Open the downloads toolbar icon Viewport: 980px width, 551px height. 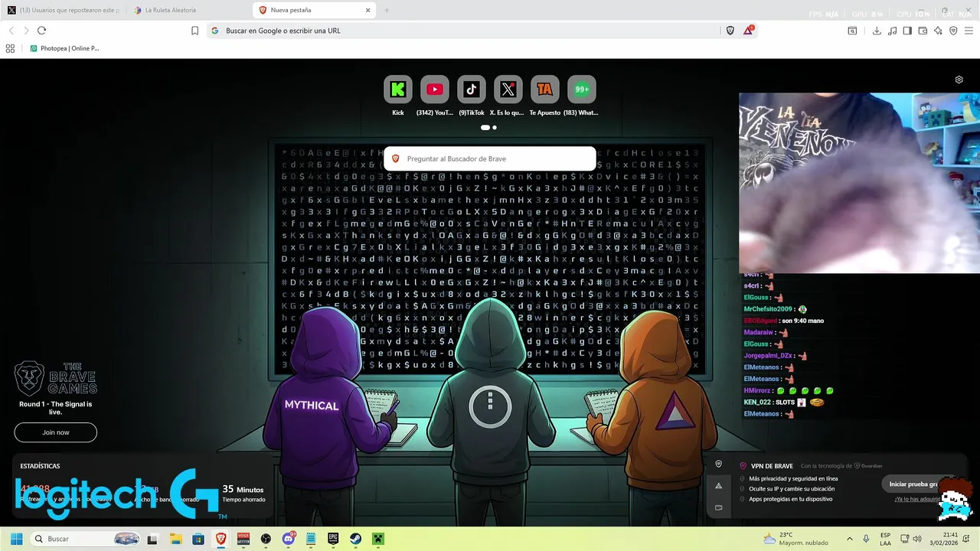coord(877,31)
